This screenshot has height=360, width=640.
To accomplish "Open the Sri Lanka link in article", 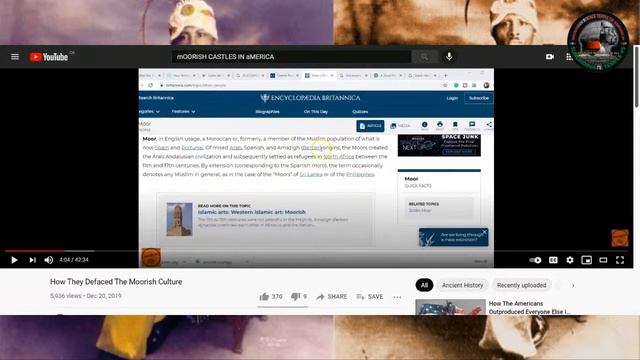I will pyautogui.click(x=311, y=174).
